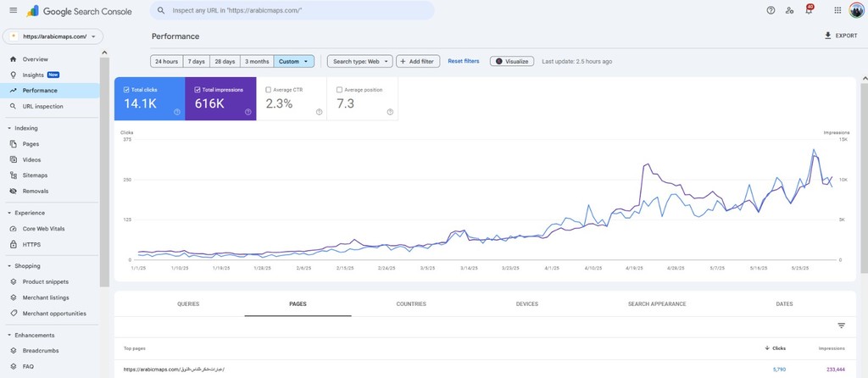
Task: Click the Reset filters link
Action: tap(464, 61)
